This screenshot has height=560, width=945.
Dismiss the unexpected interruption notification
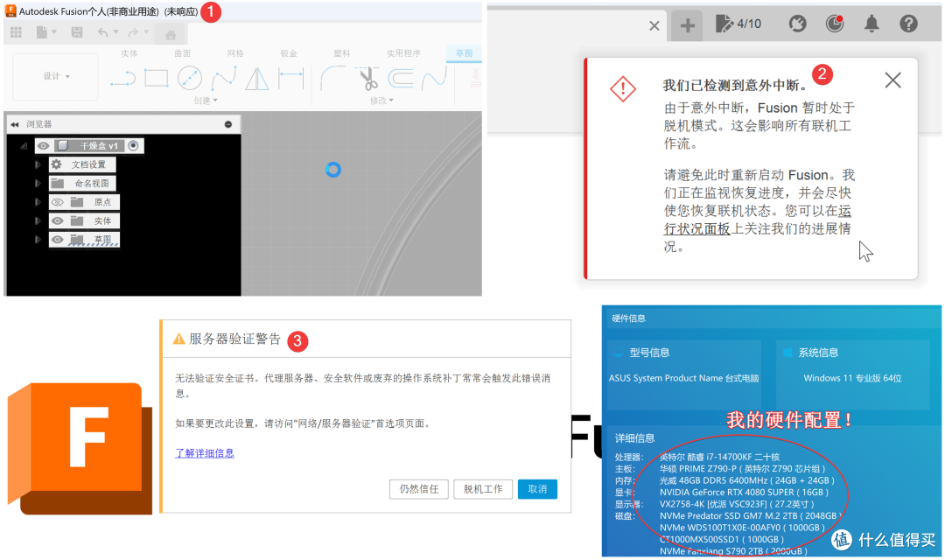892,80
